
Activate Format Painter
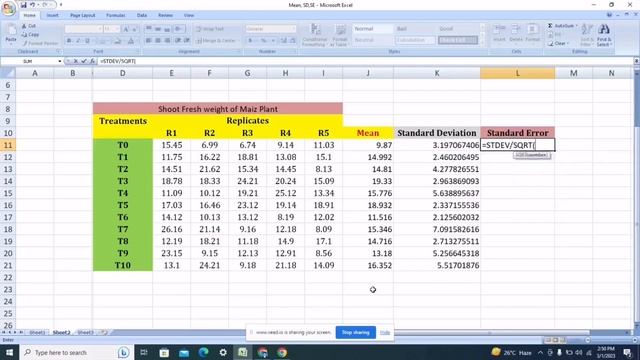(x=40, y=43)
